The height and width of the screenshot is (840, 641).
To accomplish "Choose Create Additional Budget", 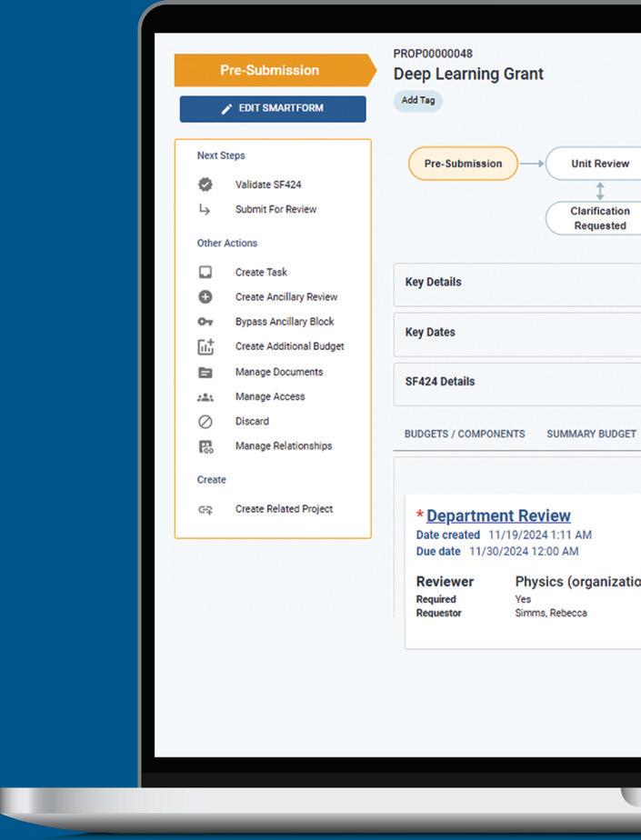I will click(289, 346).
